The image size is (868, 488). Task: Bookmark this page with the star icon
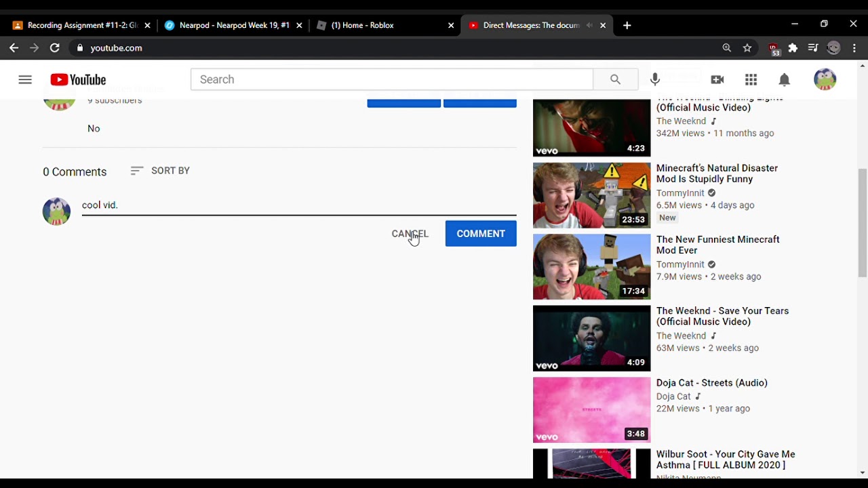pyautogui.click(x=747, y=47)
